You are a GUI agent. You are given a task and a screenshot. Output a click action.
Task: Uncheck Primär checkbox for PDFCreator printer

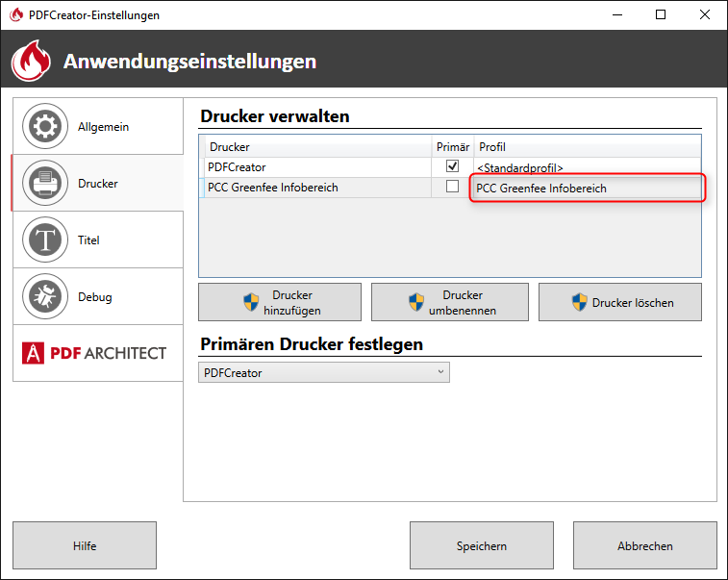pyautogui.click(x=452, y=167)
